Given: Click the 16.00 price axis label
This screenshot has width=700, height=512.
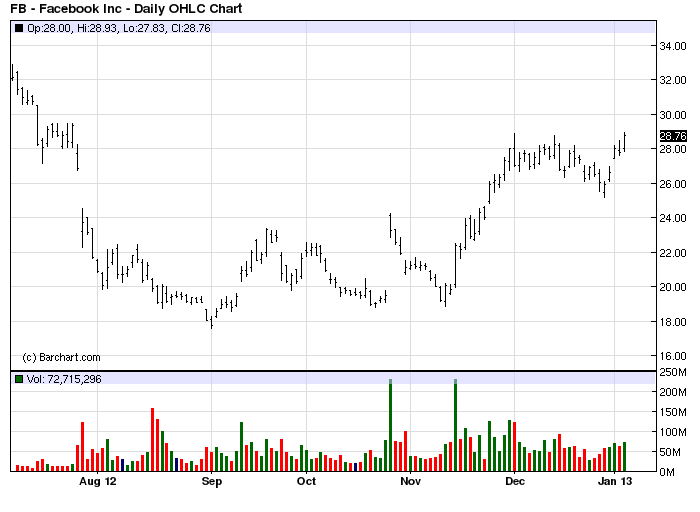Looking at the screenshot, I should point(673,356).
